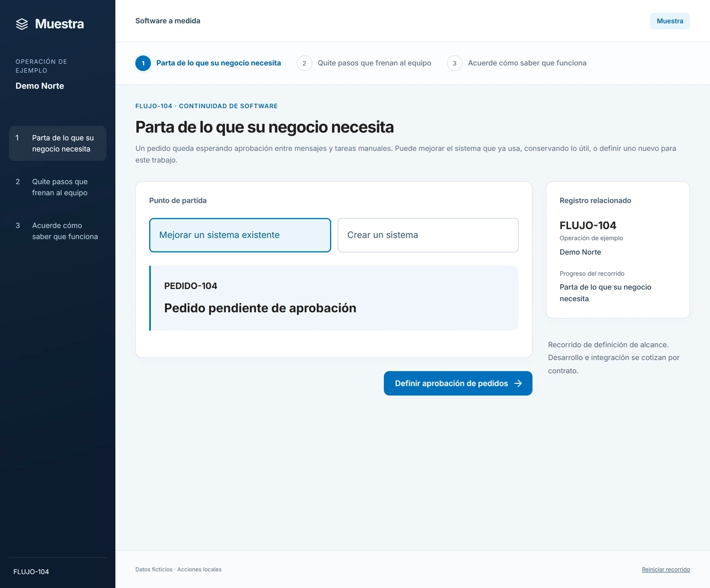710x588 pixels.
Task: Select step circle 3 in the top stepper
Action: pyautogui.click(x=455, y=63)
